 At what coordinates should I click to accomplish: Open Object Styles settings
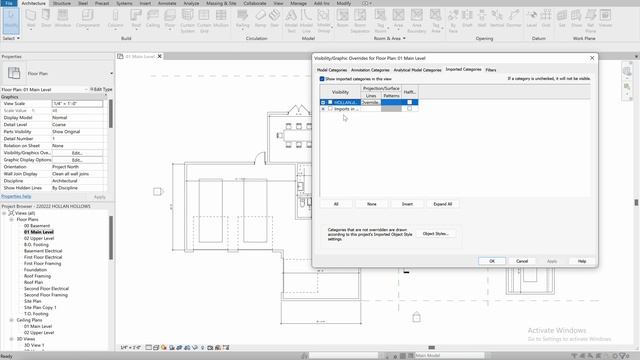pyautogui.click(x=436, y=234)
